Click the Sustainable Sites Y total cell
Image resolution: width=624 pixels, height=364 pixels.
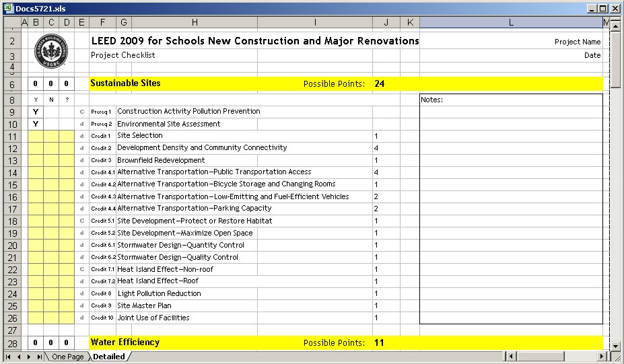[36, 83]
